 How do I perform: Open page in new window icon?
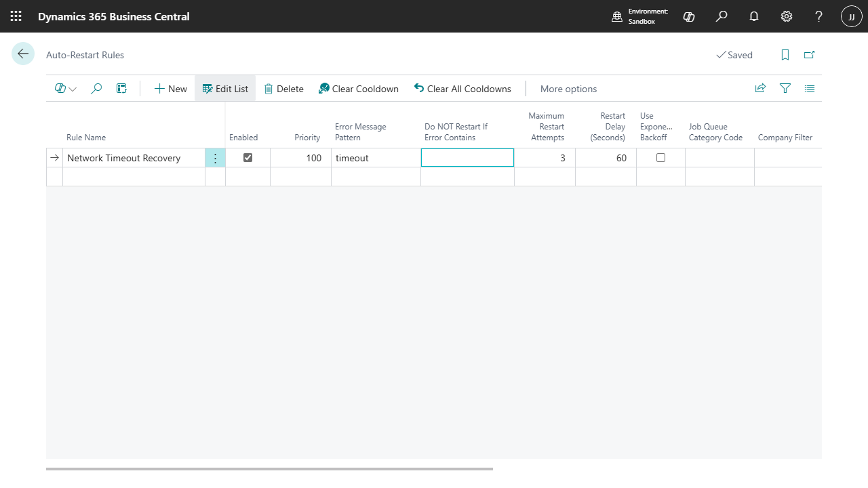(809, 55)
